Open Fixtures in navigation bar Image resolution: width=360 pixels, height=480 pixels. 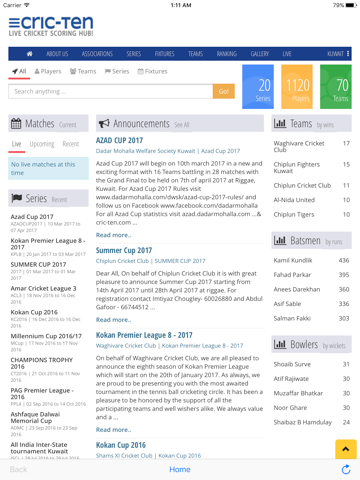click(165, 54)
